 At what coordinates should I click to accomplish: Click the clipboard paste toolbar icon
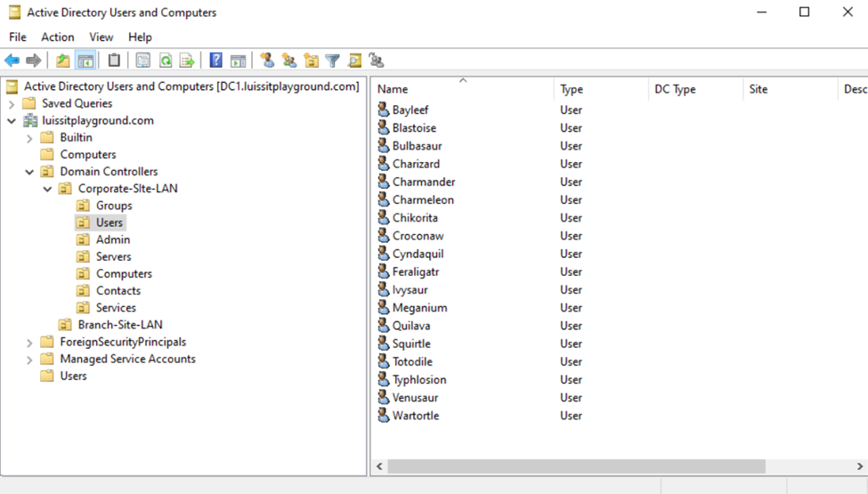tap(114, 61)
